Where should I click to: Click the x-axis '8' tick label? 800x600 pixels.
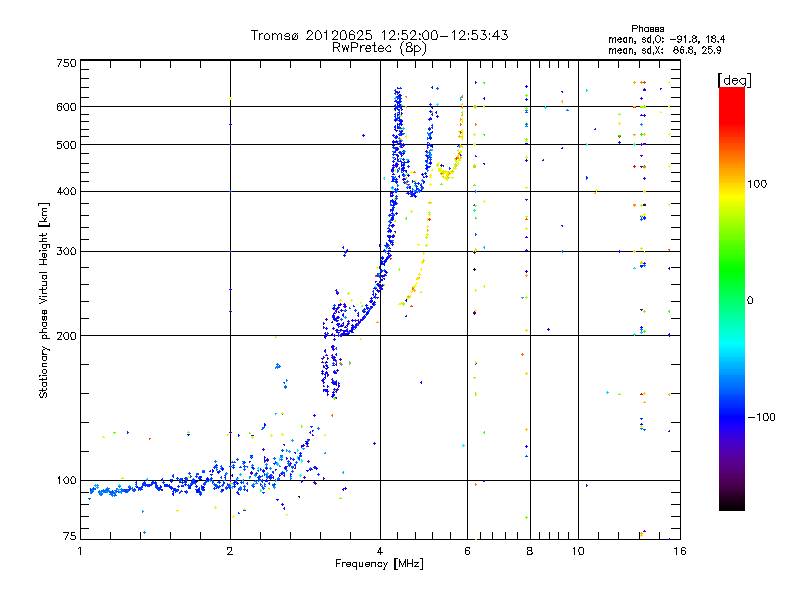[x=530, y=551]
